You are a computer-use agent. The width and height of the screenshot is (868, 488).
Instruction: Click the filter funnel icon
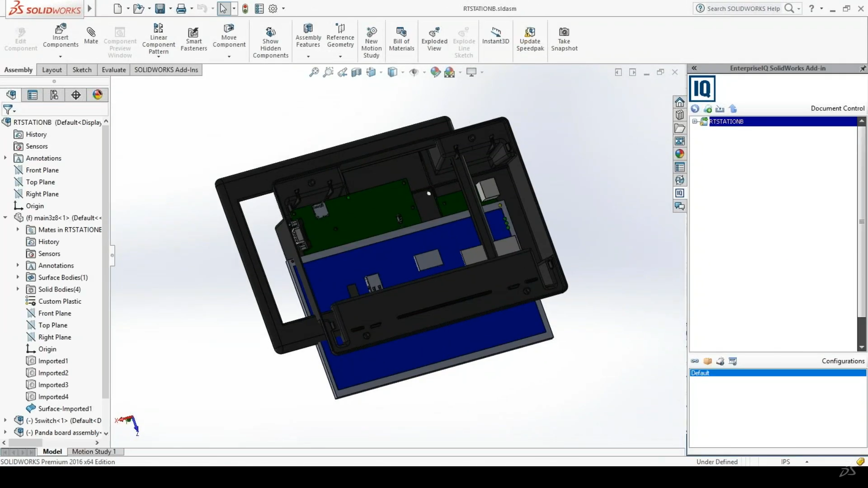click(8, 109)
